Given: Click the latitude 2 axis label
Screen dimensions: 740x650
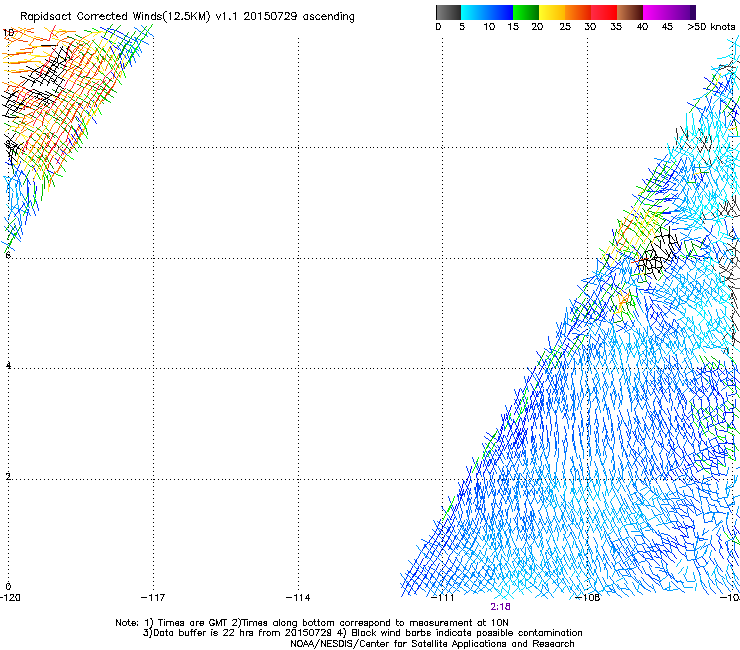Looking at the screenshot, I should [x=8, y=476].
